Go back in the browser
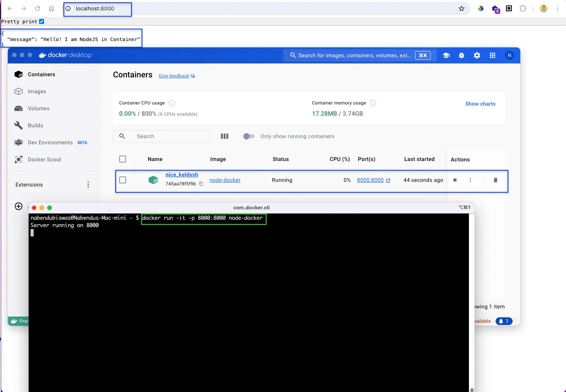Screen dimensions: 566x392 click(10, 9)
